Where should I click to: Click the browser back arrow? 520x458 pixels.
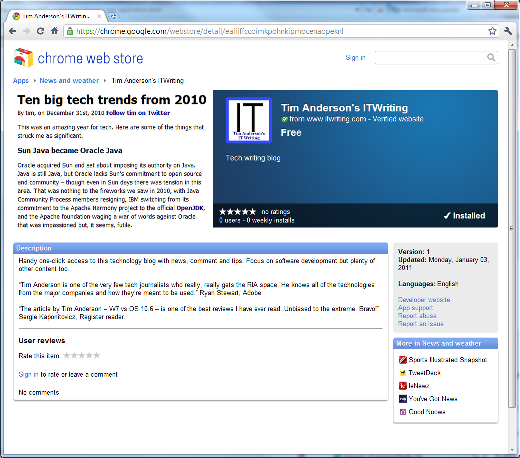(x=13, y=31)
